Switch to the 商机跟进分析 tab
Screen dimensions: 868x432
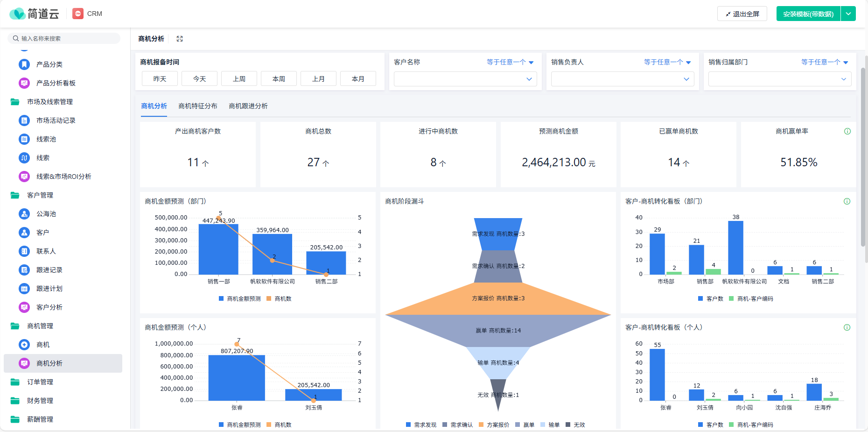click(248, 106)
